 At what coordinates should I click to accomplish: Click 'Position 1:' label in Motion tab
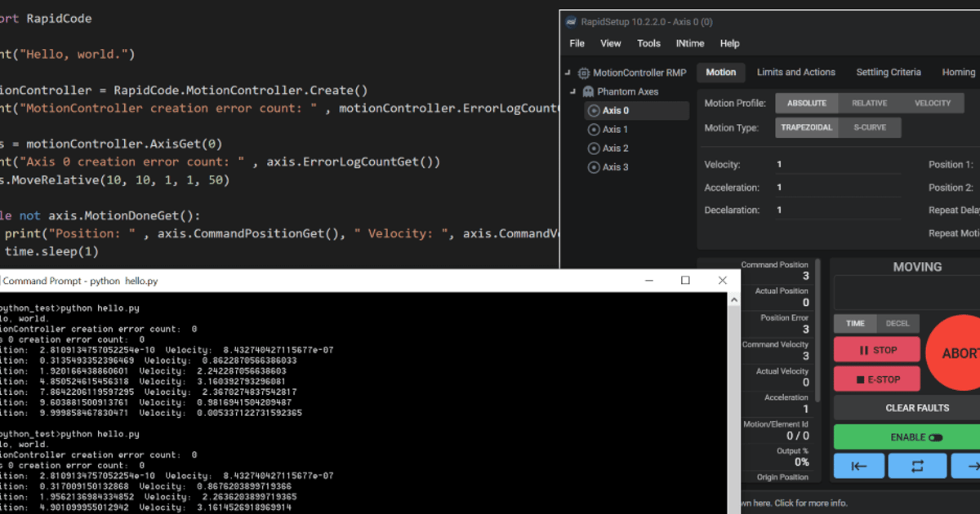point(951,165)
